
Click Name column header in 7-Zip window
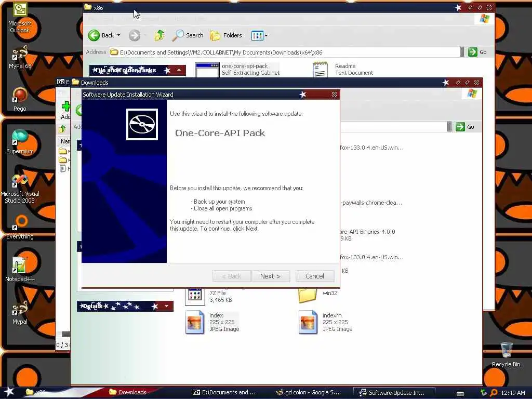coord(65,141)
